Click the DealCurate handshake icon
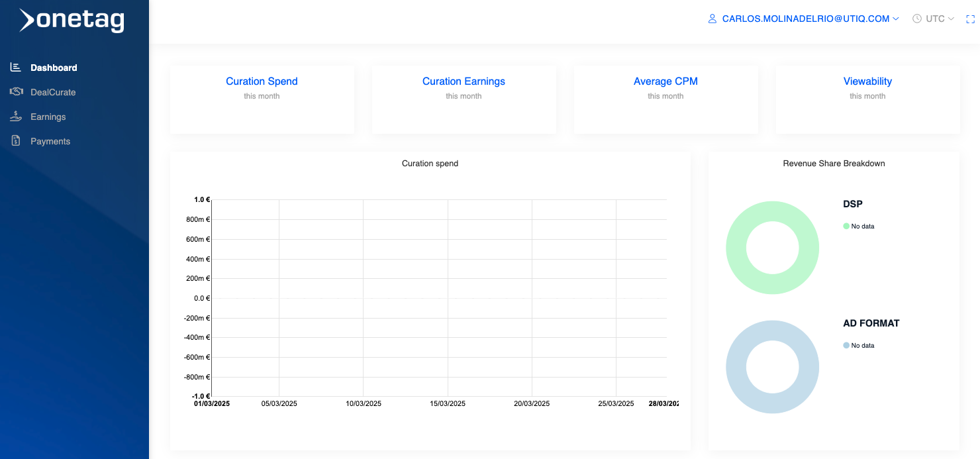This screenshot has width=980, height=459. (x=16, y=92)
